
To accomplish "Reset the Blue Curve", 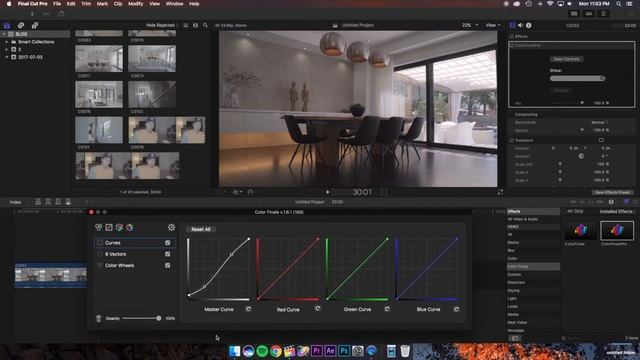I will pyautogui.click(x=456, y=309).
